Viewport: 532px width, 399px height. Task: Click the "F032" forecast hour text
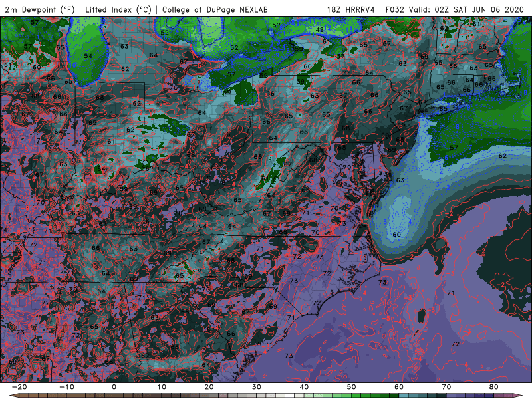tap(395, 9)
